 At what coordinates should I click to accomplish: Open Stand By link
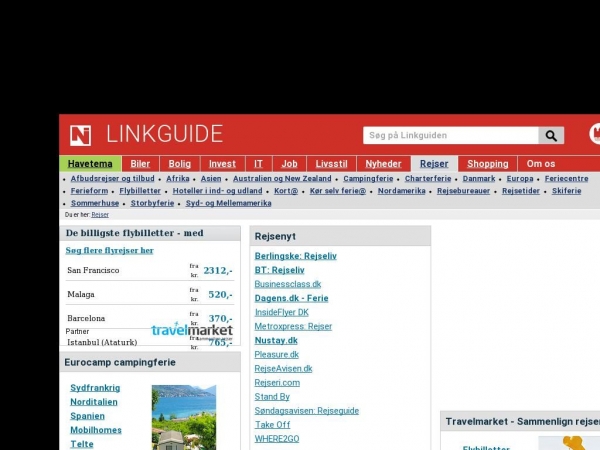272,397
